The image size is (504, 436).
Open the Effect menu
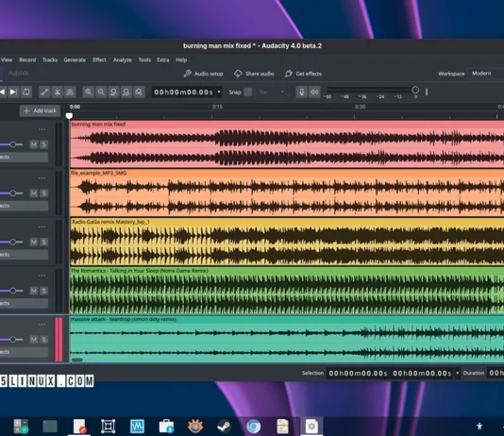pos(99,60)
